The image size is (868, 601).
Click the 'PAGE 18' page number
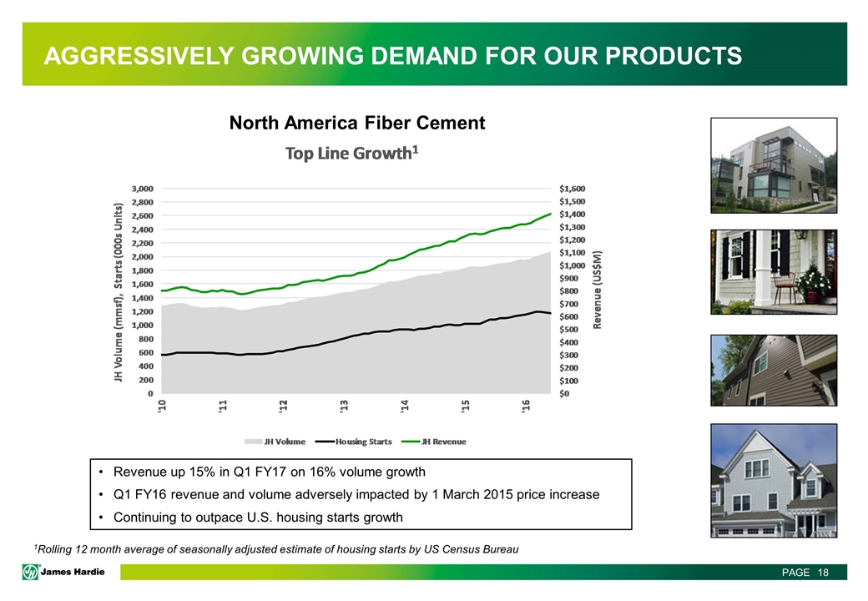[x=805, y=573]
